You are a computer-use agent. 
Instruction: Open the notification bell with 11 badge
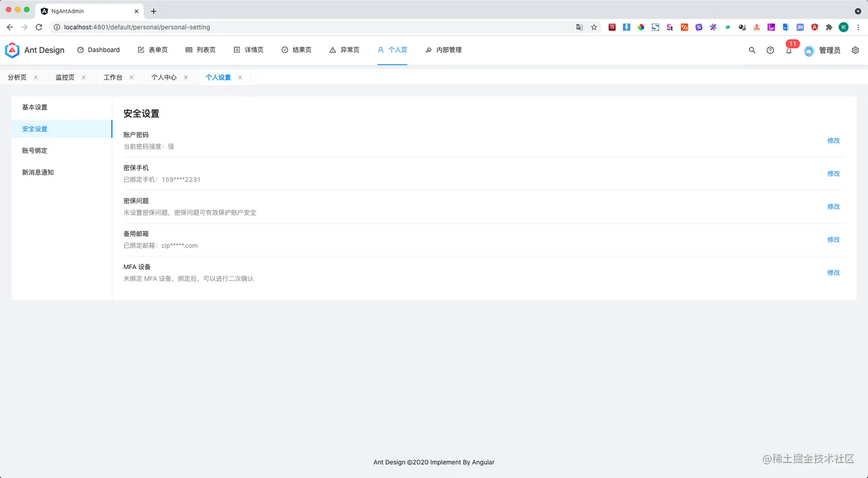point(789,51)
